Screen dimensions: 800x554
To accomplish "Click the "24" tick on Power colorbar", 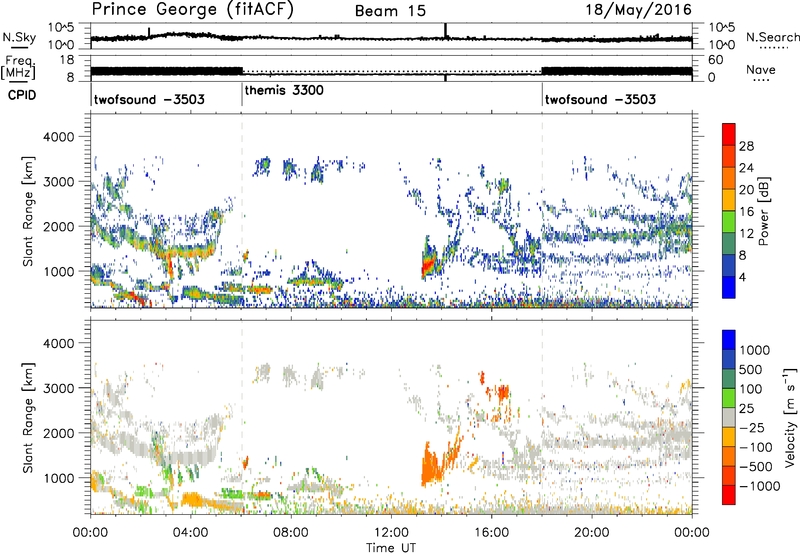I will [746, 168].
